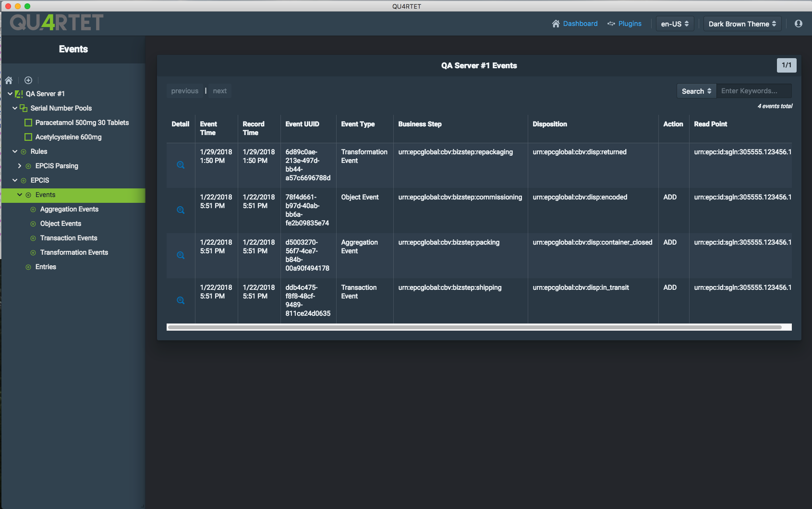Collapse the Events tree node
The height and width of the screenshot is (509, 812).
coord(20,195)
